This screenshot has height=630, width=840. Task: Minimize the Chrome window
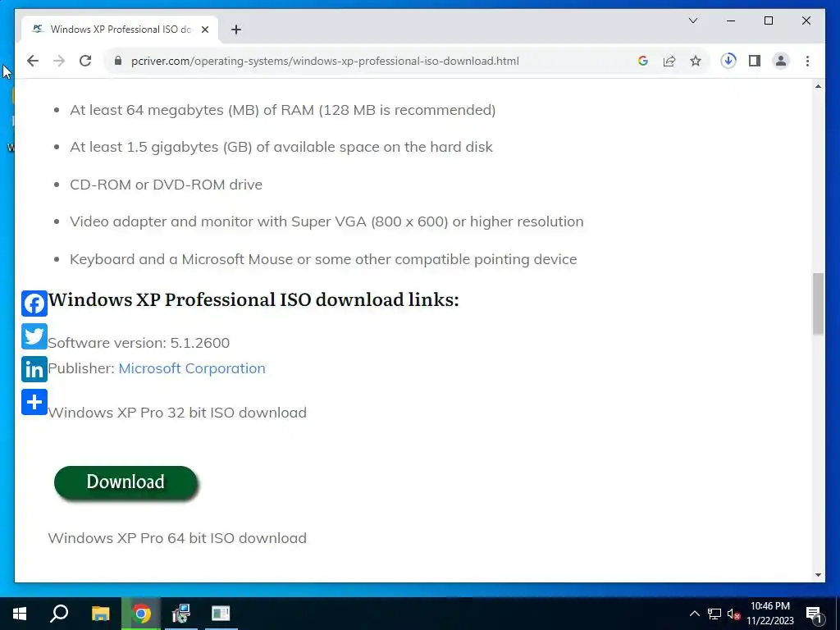tap(731, 21)
